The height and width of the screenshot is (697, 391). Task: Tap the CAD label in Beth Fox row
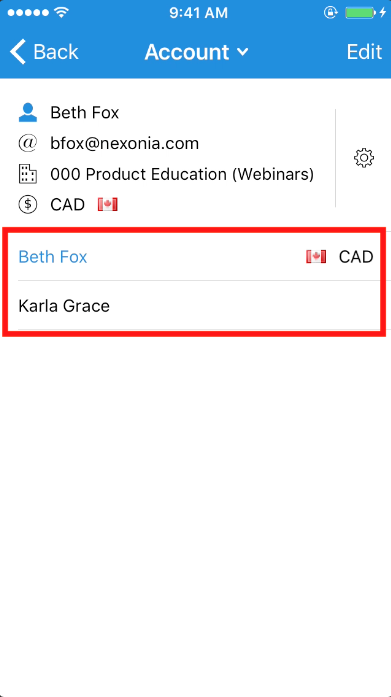pyautogui.click(x=356, y=257)
